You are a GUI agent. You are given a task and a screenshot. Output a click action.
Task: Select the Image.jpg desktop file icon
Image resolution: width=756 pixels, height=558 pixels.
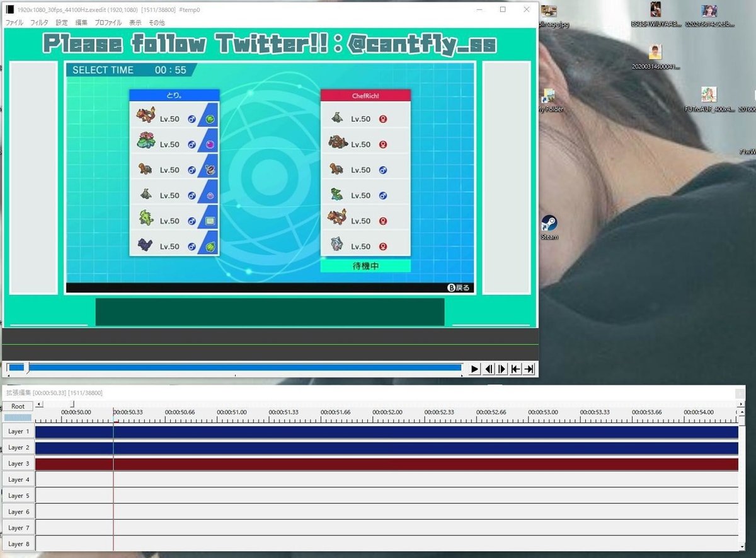(549, 16)
